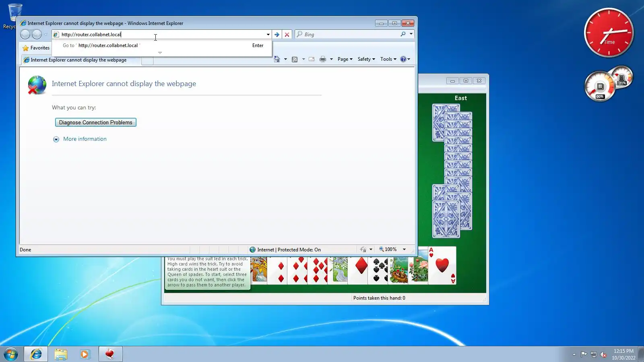
Task: Open Windows Media Player from the taskbar
Action: pyautogui.click(x=85, y=354)
